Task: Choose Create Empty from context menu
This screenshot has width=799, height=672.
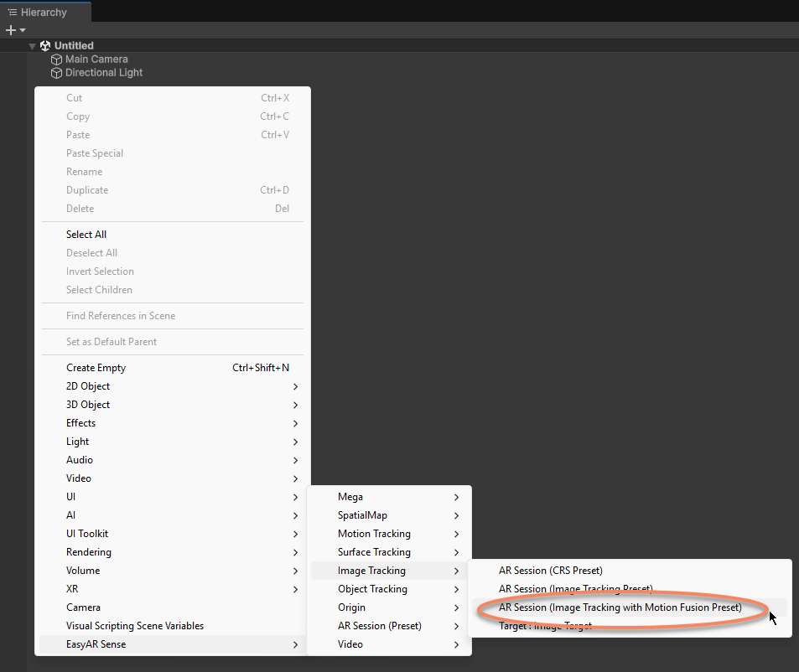Action: pos(96,368)
